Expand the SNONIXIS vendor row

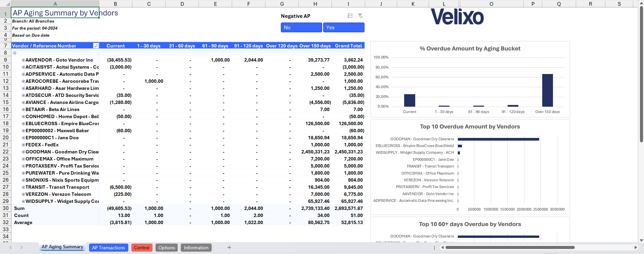(x=23, y=180)
